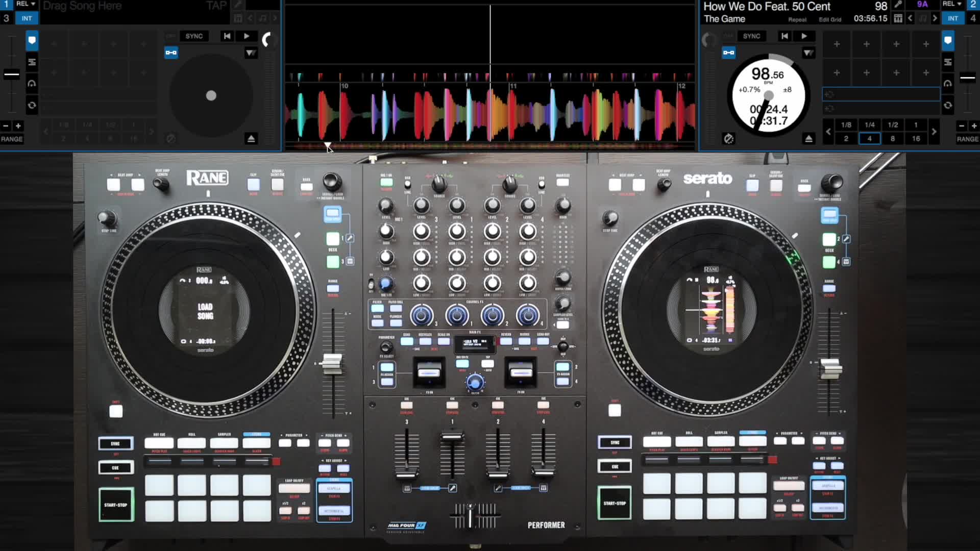This screenshot has height=551, width=980.
Task: Expand the triangle dropdown on right deck
Action: tap(808, 53)
